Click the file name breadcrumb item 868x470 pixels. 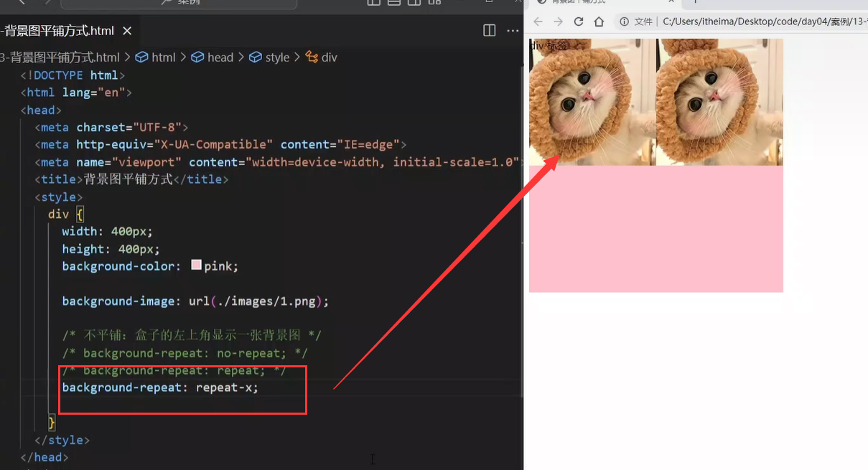click(x=60, y=57)
